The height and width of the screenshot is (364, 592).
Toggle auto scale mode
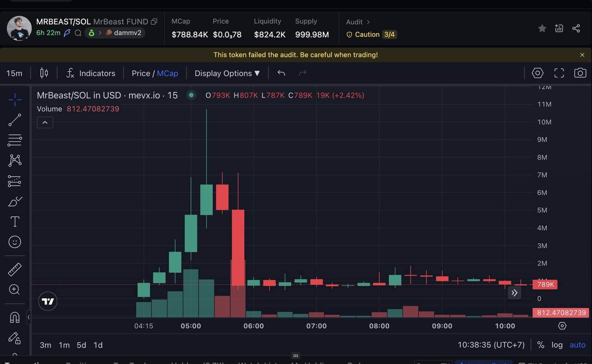pos(578,345)
